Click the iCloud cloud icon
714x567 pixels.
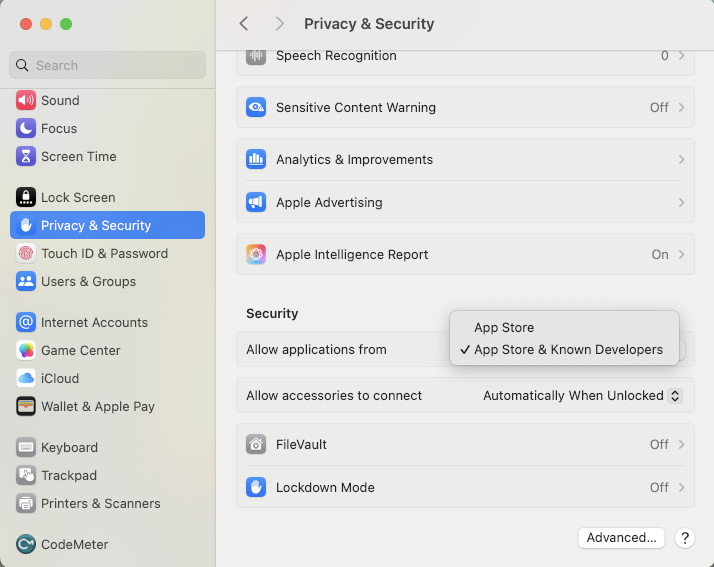pyautogui.click(x=26, y=378)
